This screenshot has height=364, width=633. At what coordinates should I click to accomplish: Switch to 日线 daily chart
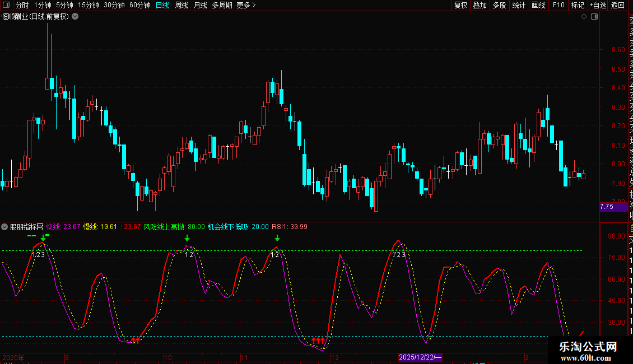click(x=162, y=5)
